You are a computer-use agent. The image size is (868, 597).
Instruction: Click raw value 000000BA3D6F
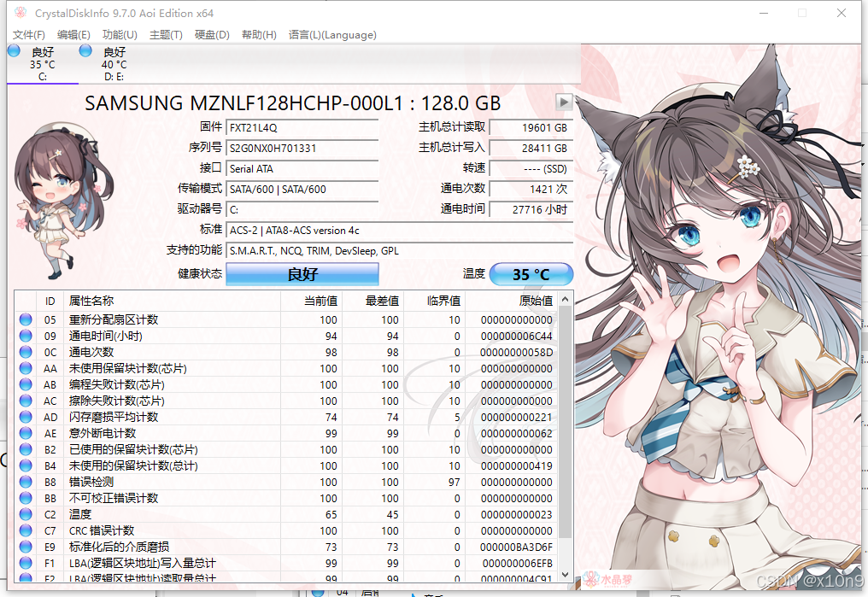coord(516,547)
